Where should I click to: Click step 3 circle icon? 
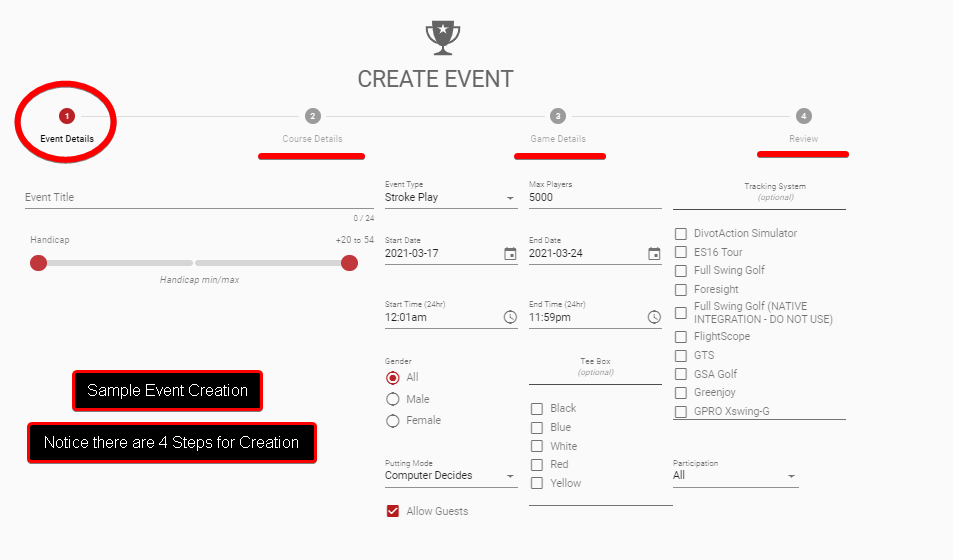coord(558,116)
